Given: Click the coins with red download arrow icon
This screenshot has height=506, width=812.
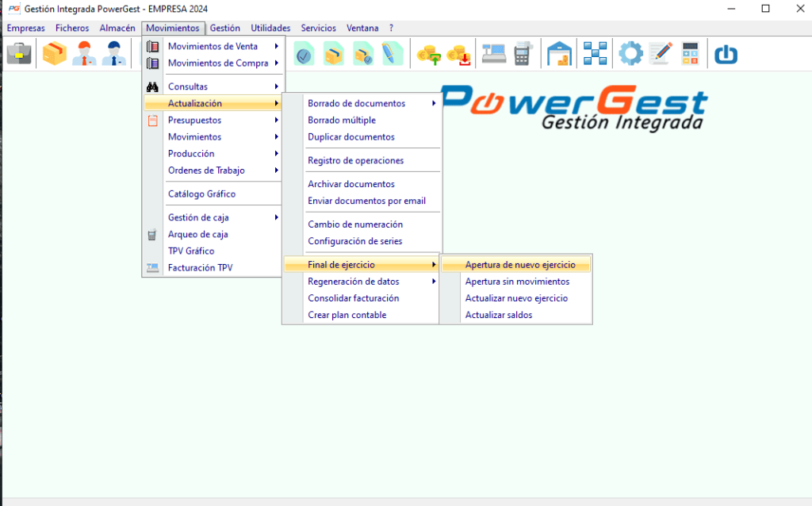Looking at the screenshot, I should click(459, 55).
